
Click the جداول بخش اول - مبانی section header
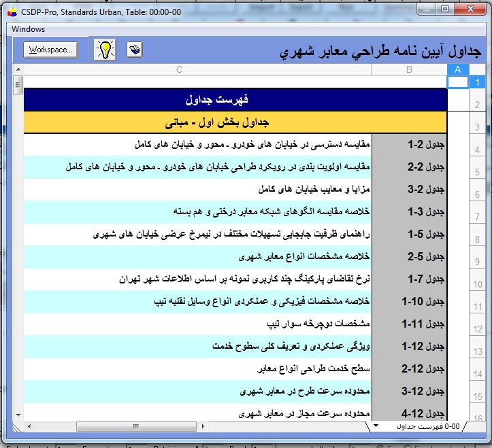point(235,122)
